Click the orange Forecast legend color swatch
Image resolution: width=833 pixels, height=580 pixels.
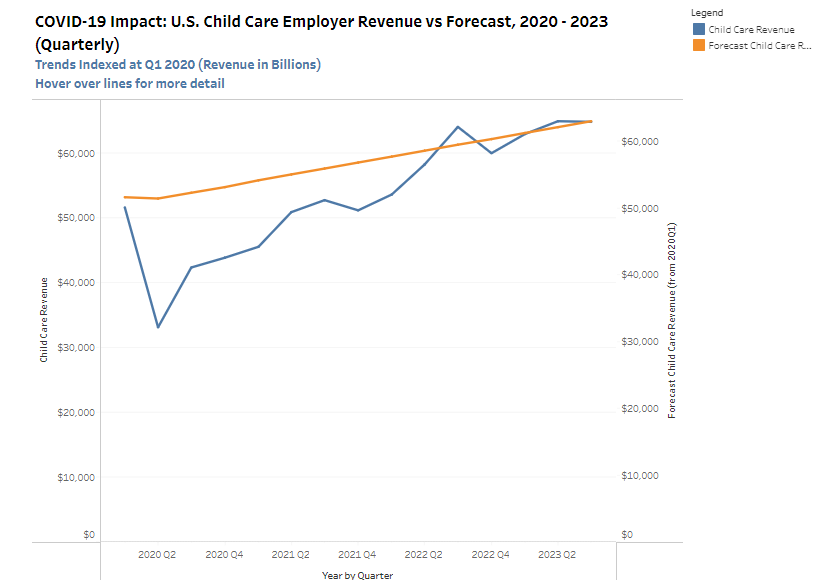click(697, 46)
